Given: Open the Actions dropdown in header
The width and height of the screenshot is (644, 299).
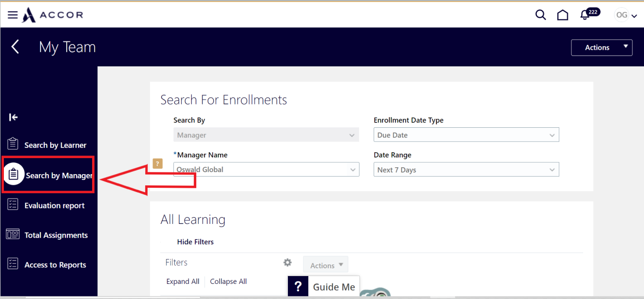Looking at the screenshot, I should (602, 47).
